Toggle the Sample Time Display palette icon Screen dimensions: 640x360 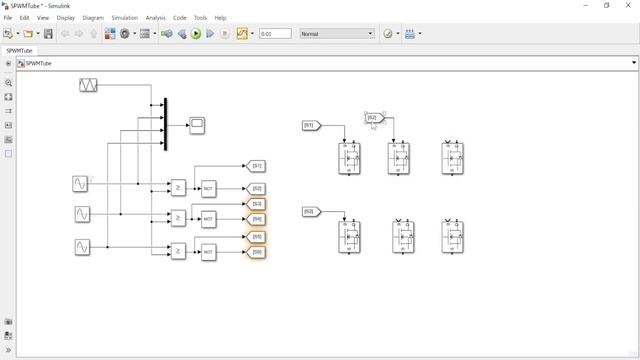(x=8, y=111)
